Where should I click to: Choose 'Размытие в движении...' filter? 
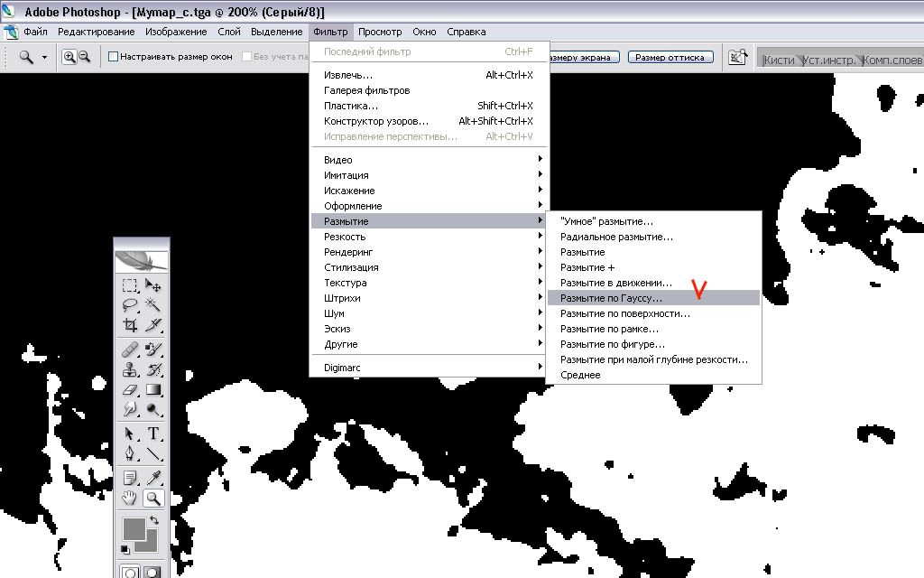[x=653, y=283]
